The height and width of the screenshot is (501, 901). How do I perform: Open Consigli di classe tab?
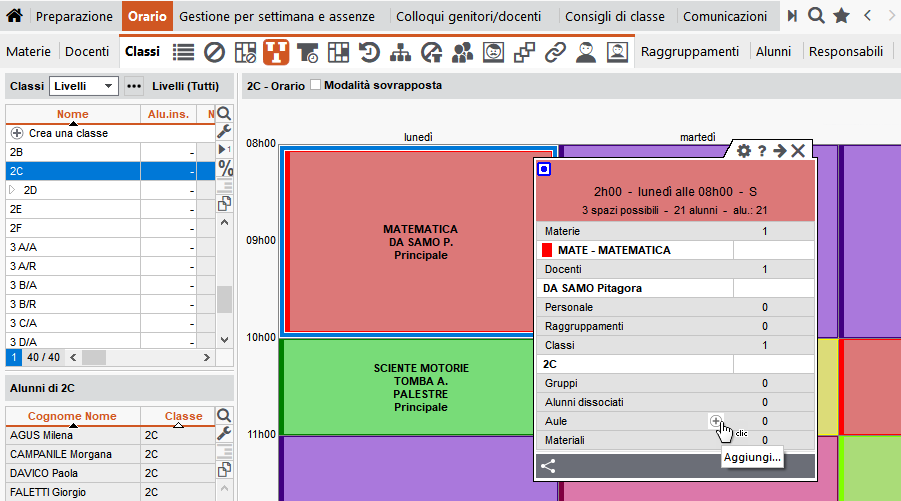point(615,16)
